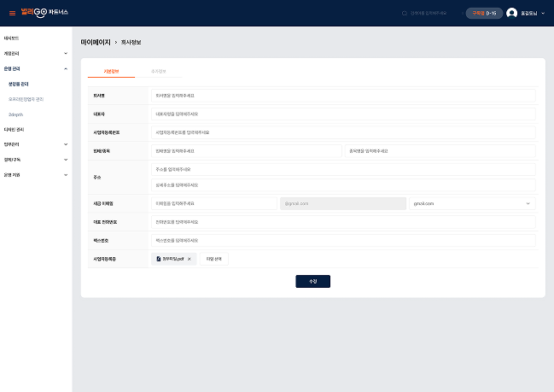The image size is (554, 392).
Task: Focus the 대표자 input field
Action: click(343, 114)
